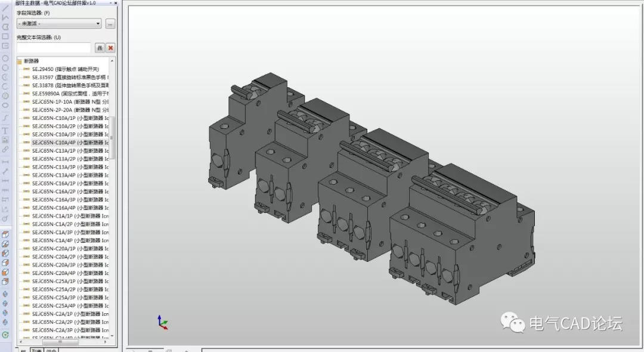This screenshot has width=644, height=352.
Task: Select the Text tool in toolbar
Action: point(5,130)
